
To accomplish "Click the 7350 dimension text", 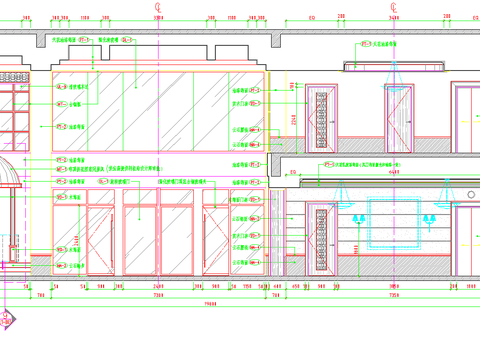I will (x=394, y=295).
